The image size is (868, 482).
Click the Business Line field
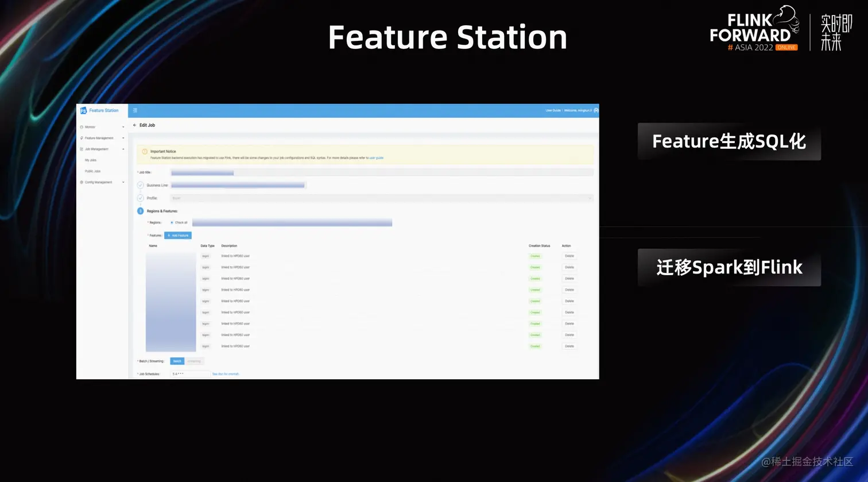238,185
